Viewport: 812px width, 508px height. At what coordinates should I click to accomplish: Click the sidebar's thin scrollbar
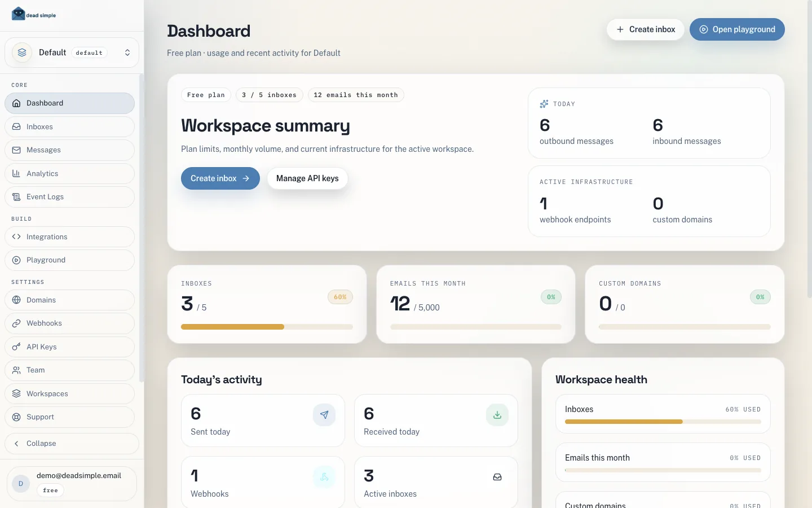142,228
